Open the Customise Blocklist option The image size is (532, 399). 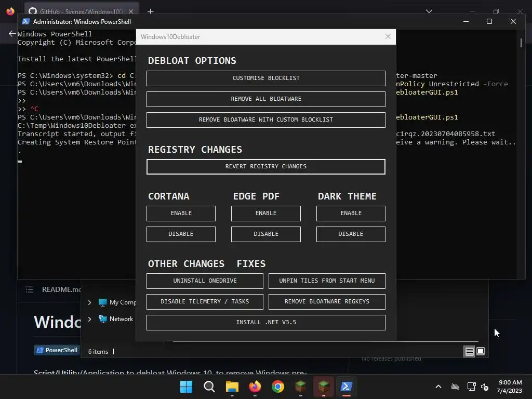[265, 78]
